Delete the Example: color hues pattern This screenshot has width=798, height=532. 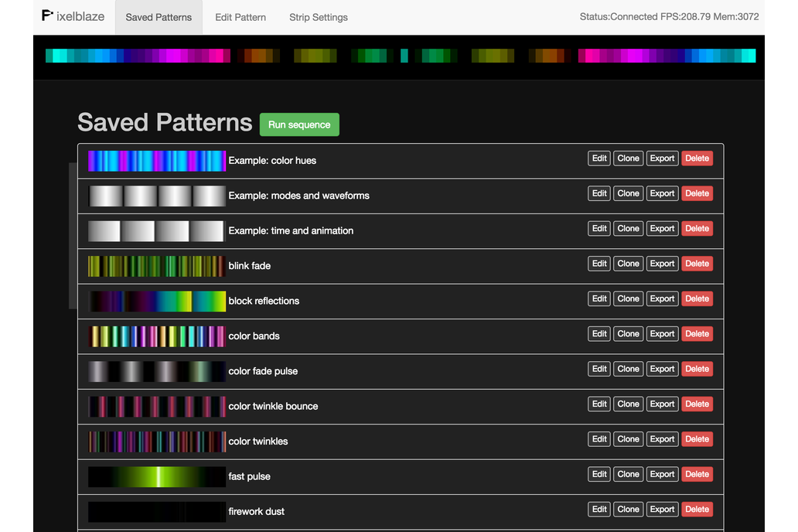pos(697,159)
